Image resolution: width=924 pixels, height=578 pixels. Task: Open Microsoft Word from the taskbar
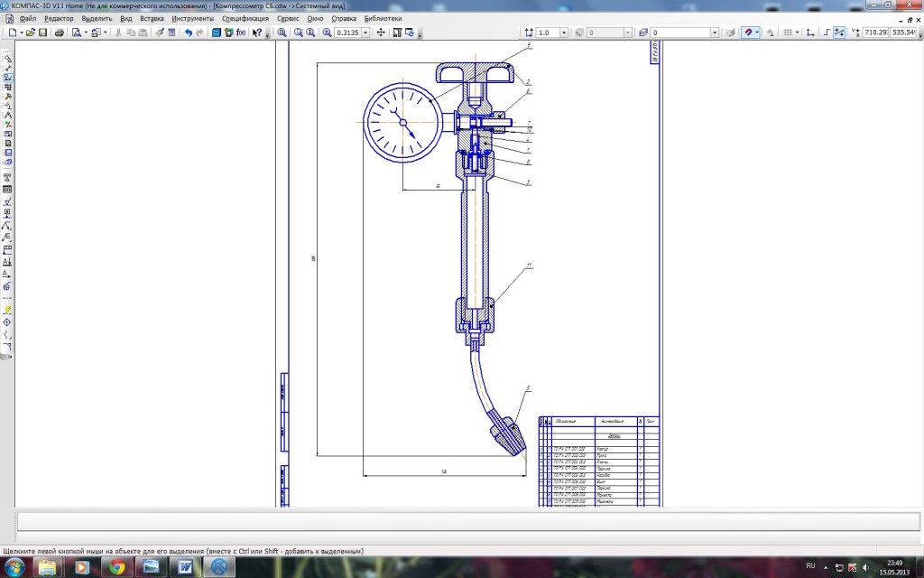pos(185,567)
